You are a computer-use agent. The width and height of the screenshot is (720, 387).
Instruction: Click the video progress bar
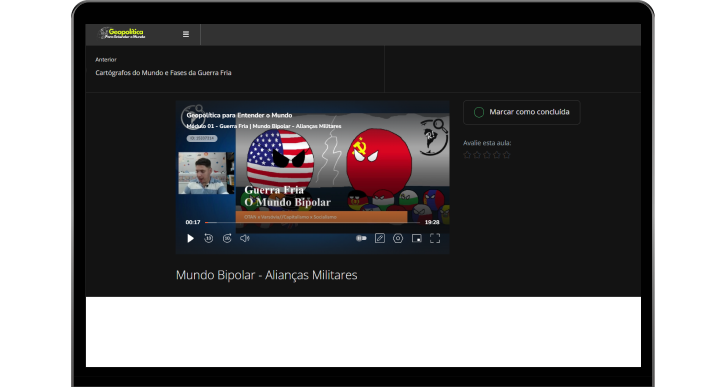312,222
